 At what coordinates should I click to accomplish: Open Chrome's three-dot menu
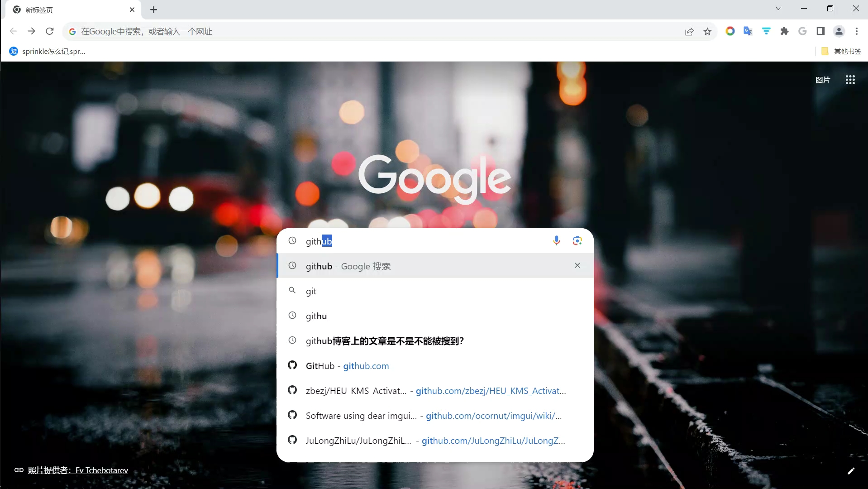[856, 31]
